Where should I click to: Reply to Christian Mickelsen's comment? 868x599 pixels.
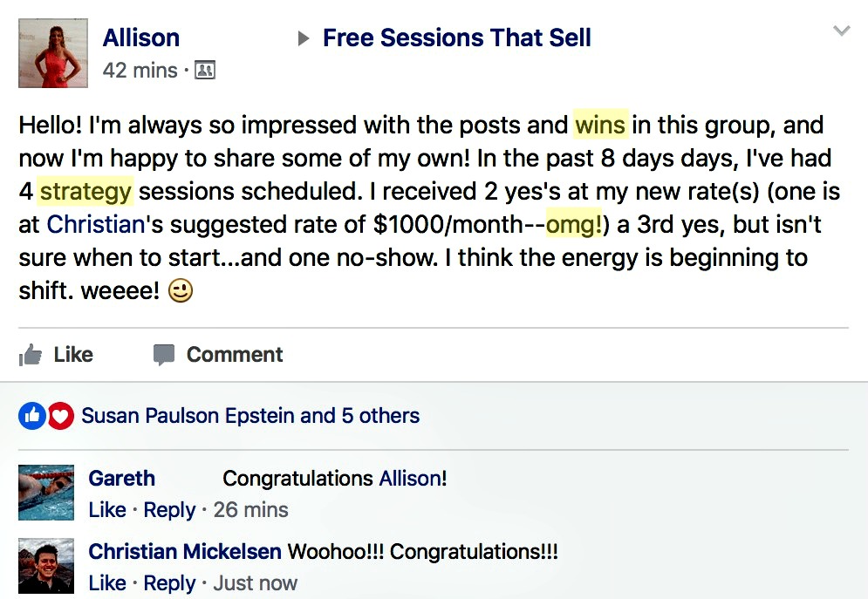pos(169,583)
